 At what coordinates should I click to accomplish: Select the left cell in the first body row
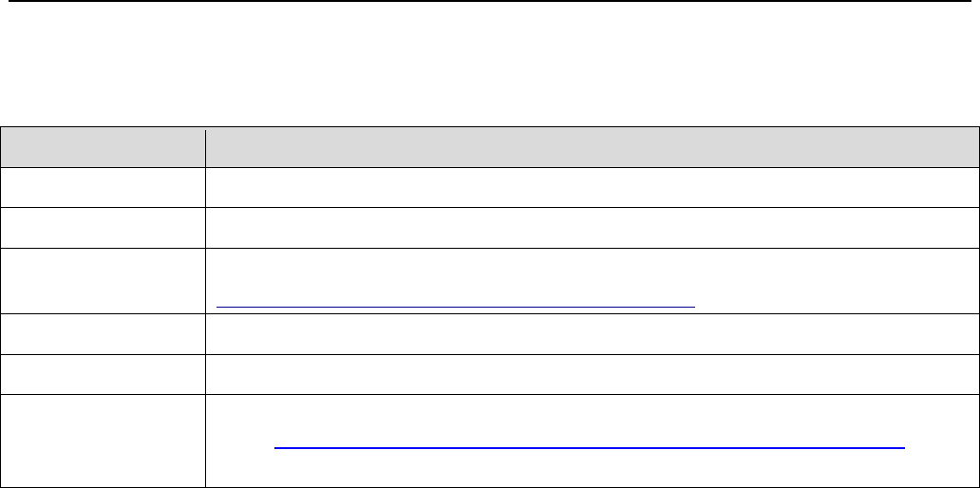[104, 189]
